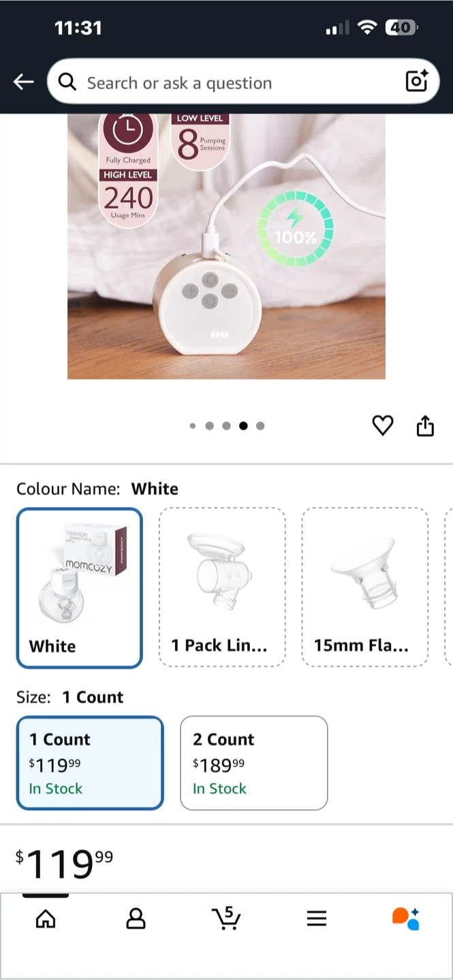
Task: Jump to last image carousel dot
Action: 260,426
